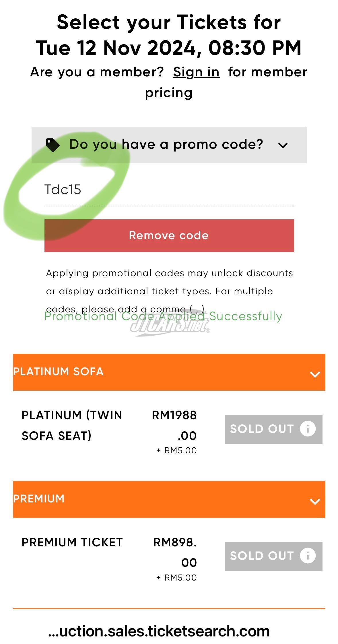The height and width of the screenshot is (644, 338).
Task: Select the PREMIUM category header
Action: tap(39, 499)
